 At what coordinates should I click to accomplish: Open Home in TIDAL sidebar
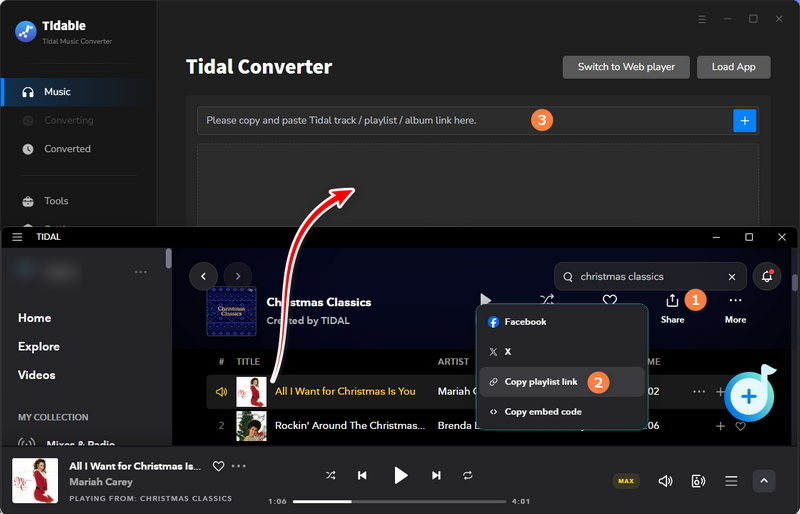(x=34, y=318)
